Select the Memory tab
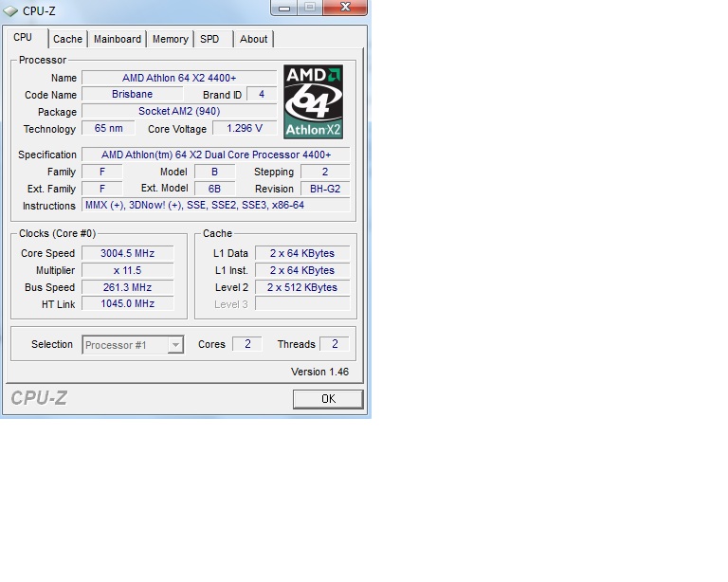The image size is (728, 582). pos(171,39)
